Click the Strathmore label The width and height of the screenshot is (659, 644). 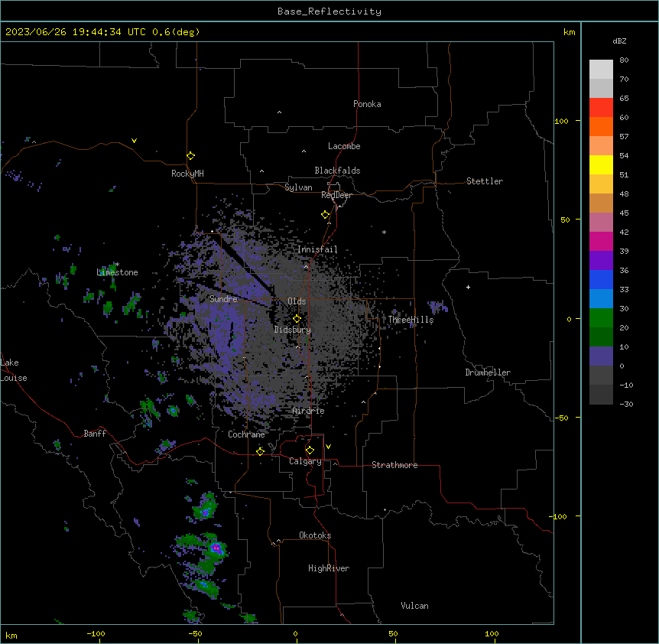pos(394,465)
